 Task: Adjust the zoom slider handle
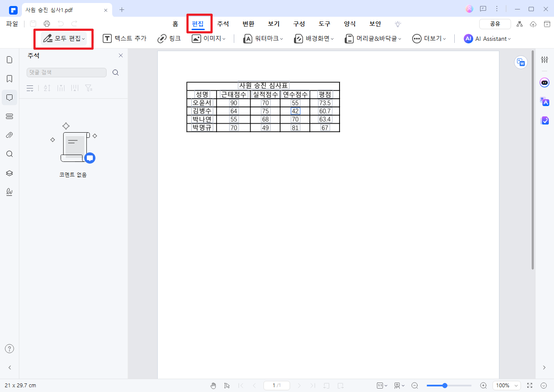445,386
